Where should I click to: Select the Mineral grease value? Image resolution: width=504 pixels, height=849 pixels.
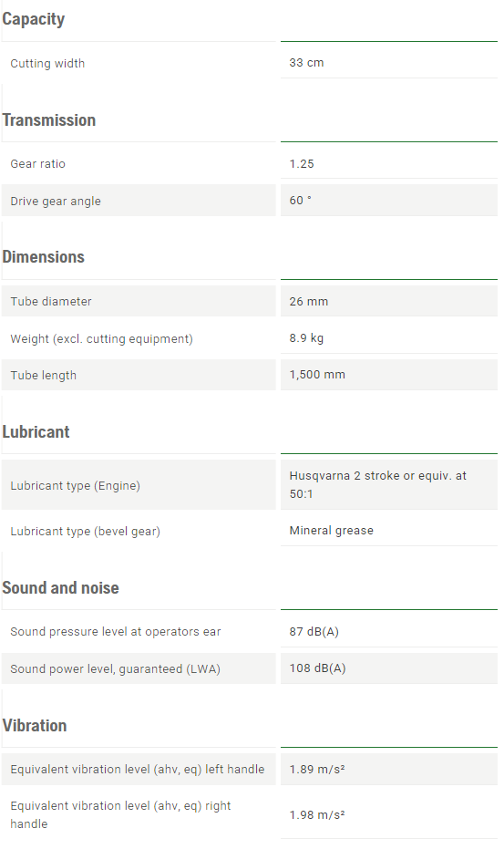[x=332, y=531]
